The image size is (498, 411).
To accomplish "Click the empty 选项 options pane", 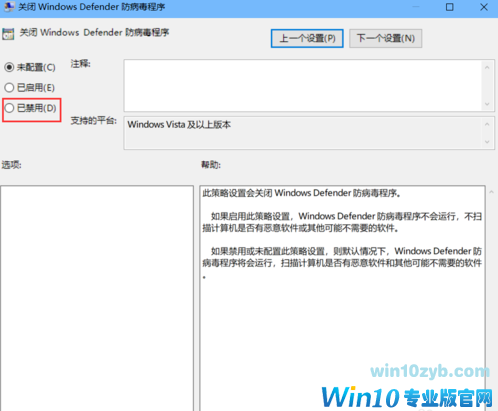I will (x=97, y=298).
